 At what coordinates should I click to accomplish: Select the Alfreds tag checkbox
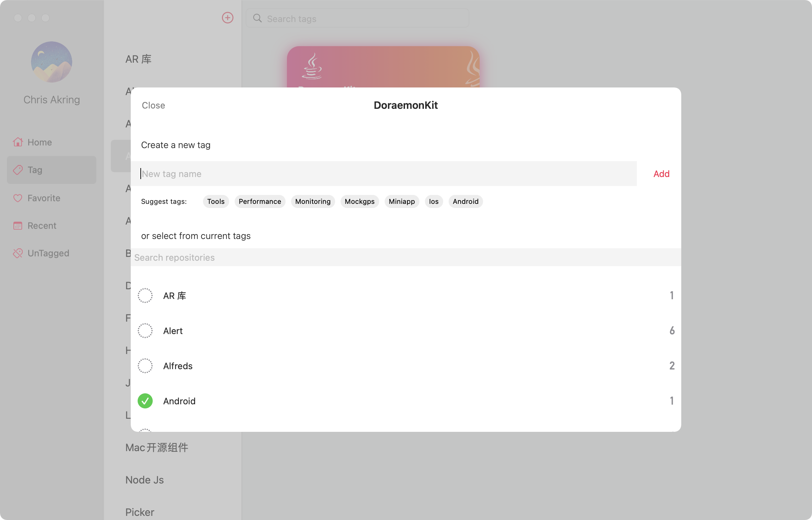coord(145,366)
